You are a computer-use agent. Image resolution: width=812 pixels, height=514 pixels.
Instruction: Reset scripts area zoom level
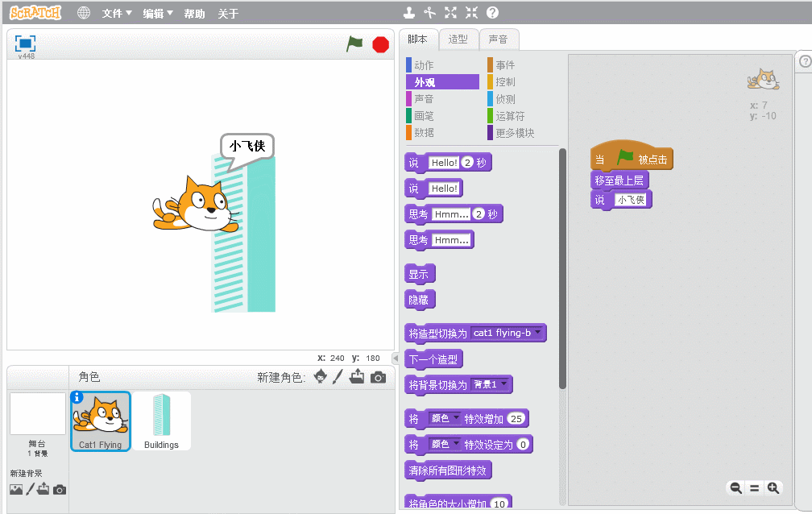click(x=755, y=488)
